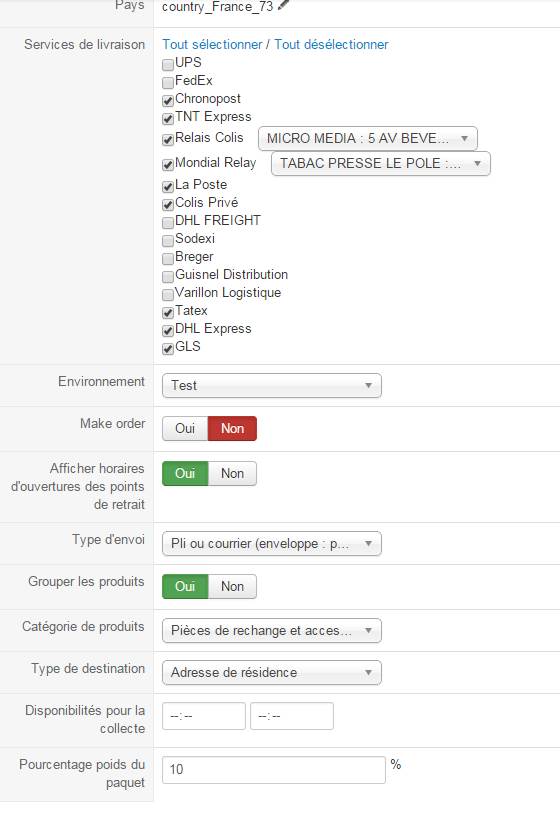Enable the UPS checkbox
The height and width of the screenshot is (813, 560).
pyautogui.click(x=167, y=65)
